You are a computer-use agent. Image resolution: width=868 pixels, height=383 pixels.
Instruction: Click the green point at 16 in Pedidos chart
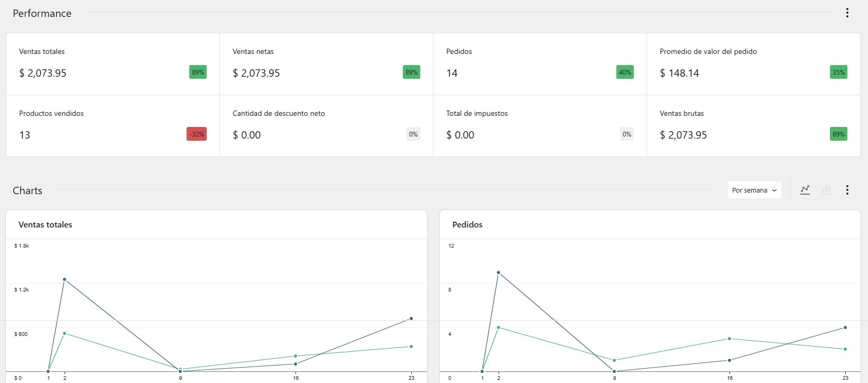click(730, 339)
